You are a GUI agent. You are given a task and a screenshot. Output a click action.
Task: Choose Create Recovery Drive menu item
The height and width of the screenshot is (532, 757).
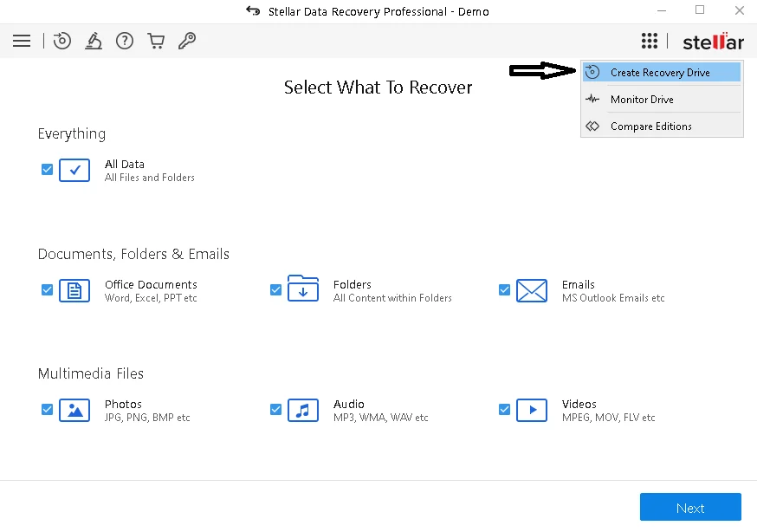tap(662, 73)
